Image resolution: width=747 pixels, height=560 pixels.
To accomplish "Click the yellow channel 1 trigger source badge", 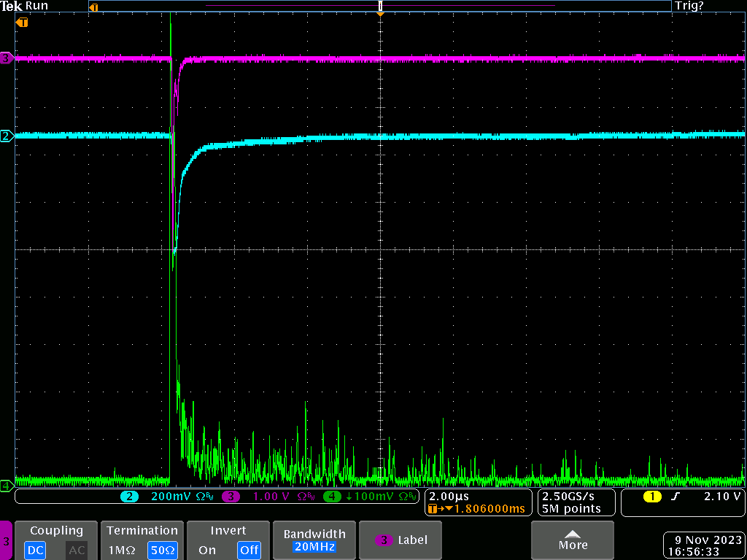I will 651,497.
